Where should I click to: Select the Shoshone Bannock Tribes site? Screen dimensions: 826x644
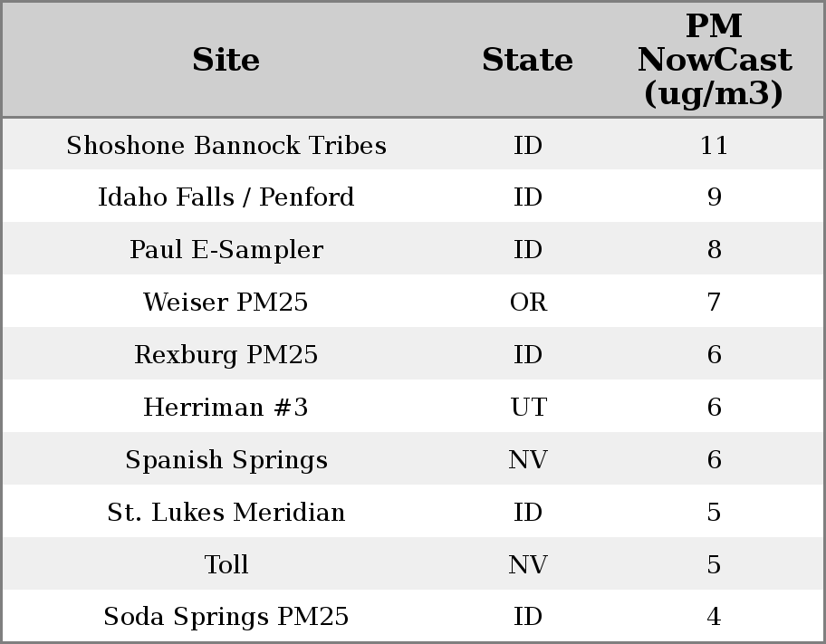(226, 146)
